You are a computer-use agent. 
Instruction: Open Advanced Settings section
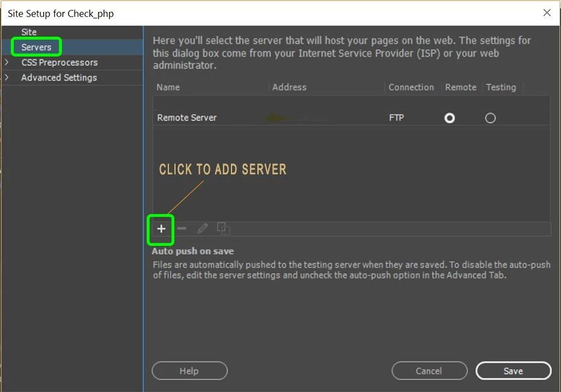pos(59,78)
